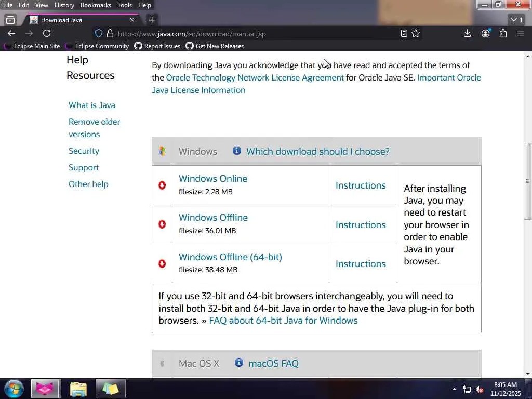Open Important Oracle Java License Information link
The image size is (532, 399).
click(x=316, y=84)
